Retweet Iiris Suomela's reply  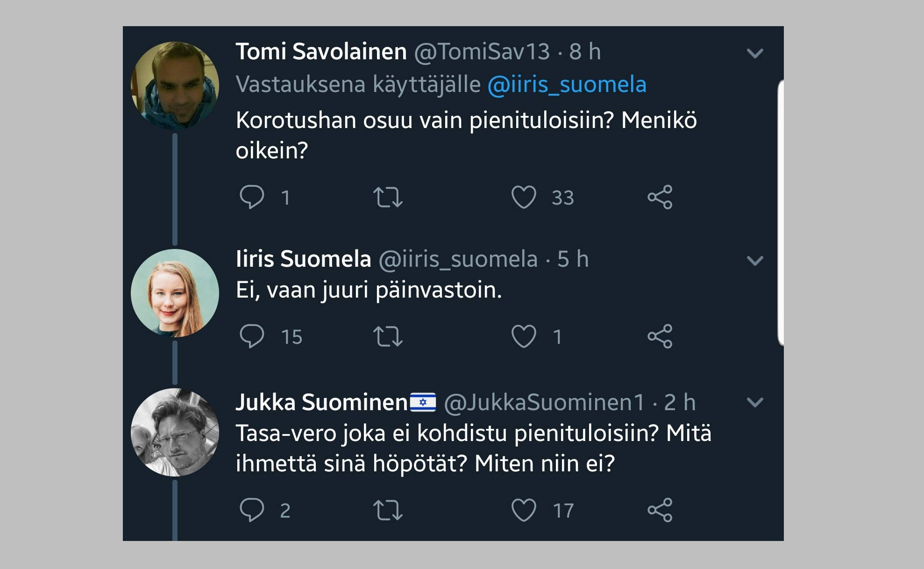(388, 336)
